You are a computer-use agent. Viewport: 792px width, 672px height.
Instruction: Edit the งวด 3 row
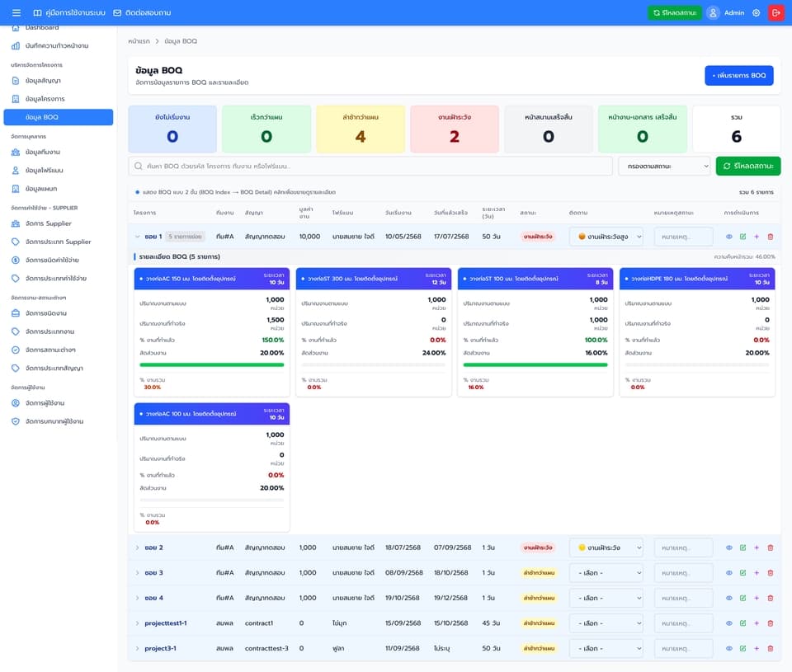(x=742, y=572)
